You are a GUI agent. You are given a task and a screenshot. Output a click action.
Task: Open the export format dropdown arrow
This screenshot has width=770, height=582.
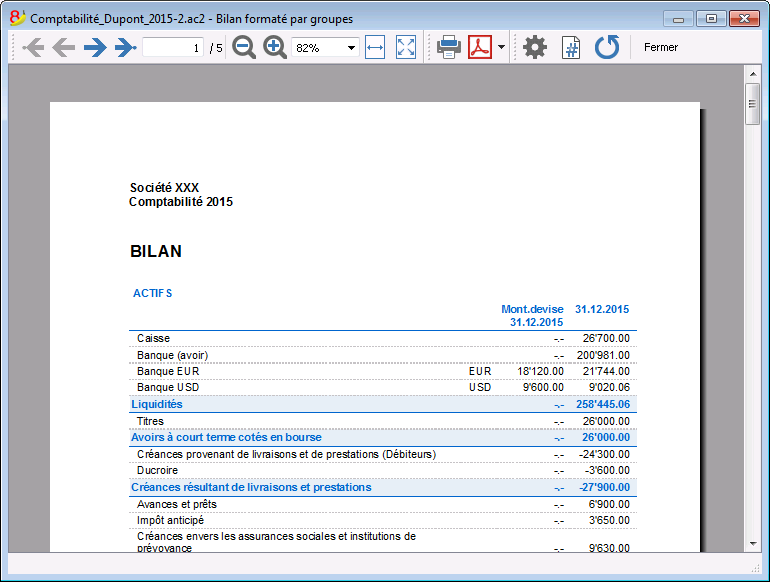coord(501,48)
